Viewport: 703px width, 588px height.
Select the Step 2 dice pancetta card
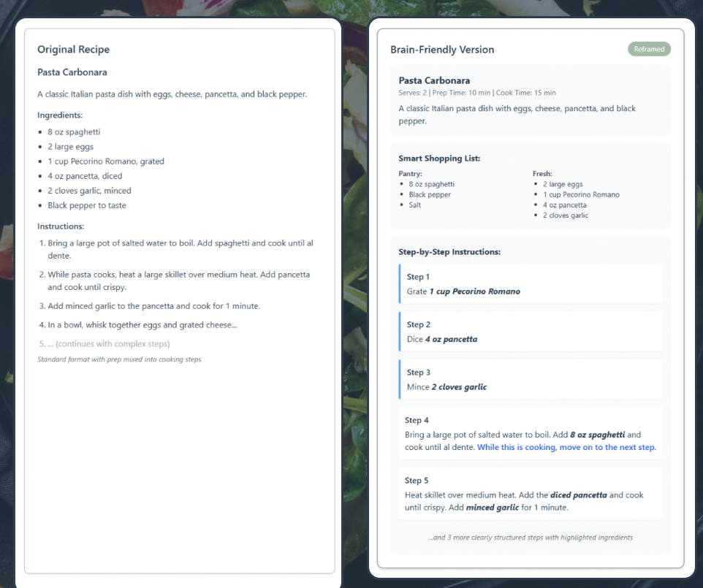[531, 332]
